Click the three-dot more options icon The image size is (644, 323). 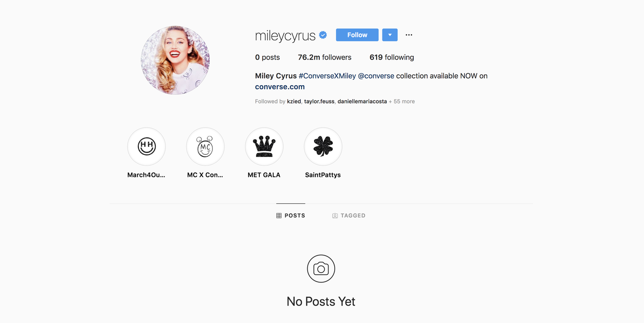(409, 35)
